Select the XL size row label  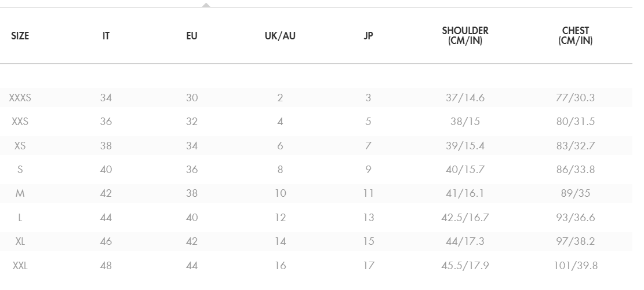tap(20, 241)
